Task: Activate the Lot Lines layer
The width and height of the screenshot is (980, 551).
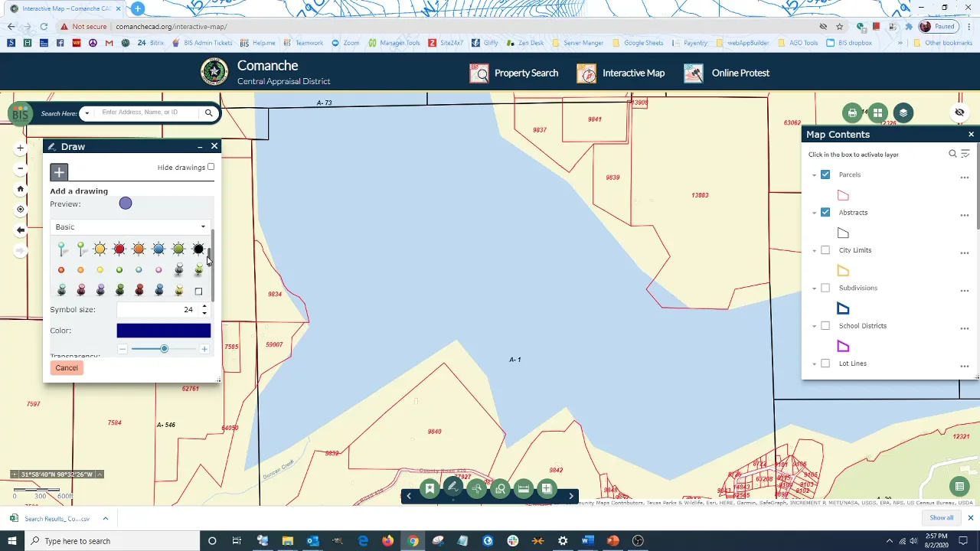Action: 825,364
